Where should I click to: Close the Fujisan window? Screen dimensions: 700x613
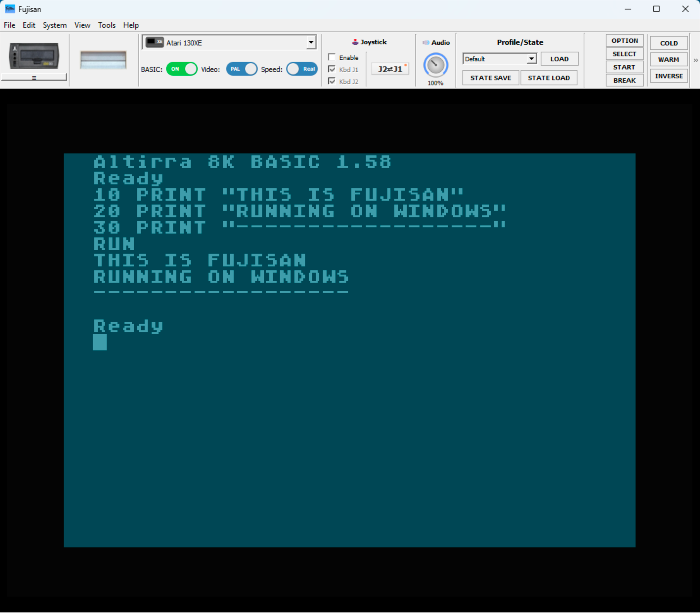pyautogui.click(x=685, y=9)
